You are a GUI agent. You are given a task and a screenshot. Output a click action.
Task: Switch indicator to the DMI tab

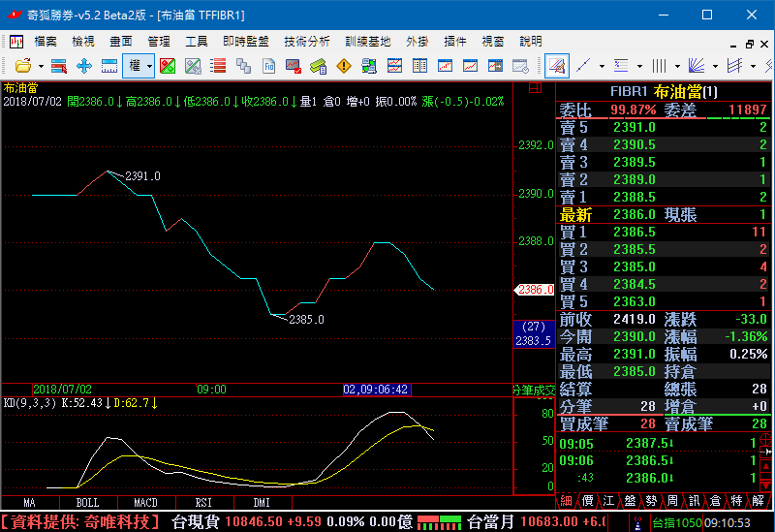(x=262, y=503)
